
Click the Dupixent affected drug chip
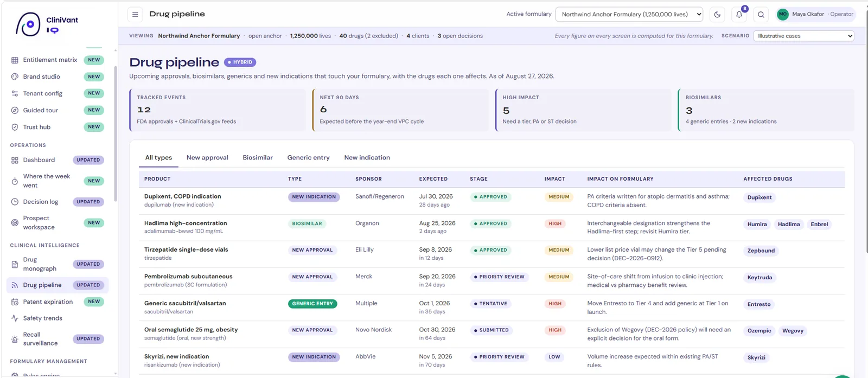(x=759, y=197)
